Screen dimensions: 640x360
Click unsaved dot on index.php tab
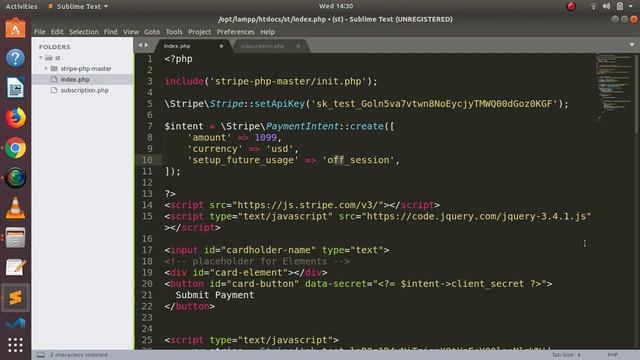(221, 46)
